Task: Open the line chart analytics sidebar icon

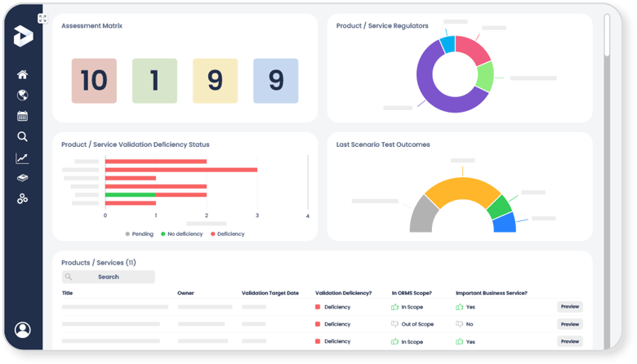Action: [x=22, y=158]
